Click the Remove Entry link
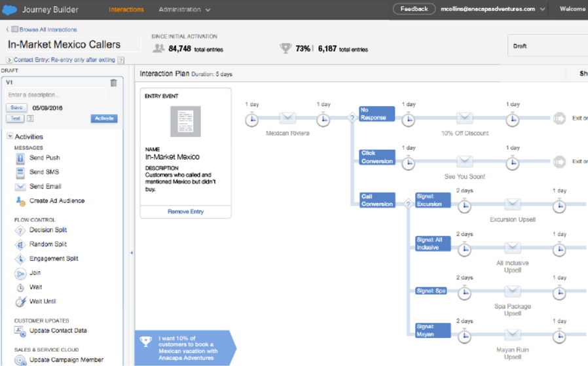The height and width of the screenshot is (366, 588). click(x=185, y=212)
